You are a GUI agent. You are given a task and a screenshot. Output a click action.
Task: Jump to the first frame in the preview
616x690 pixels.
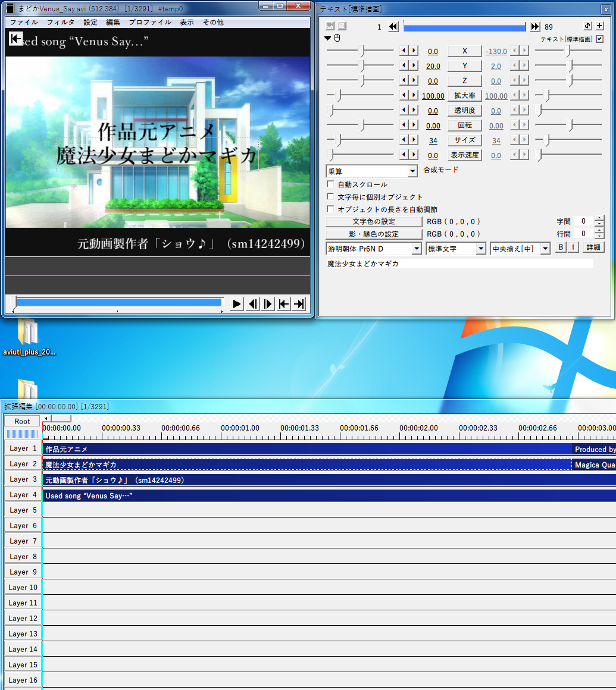[284, 303]
